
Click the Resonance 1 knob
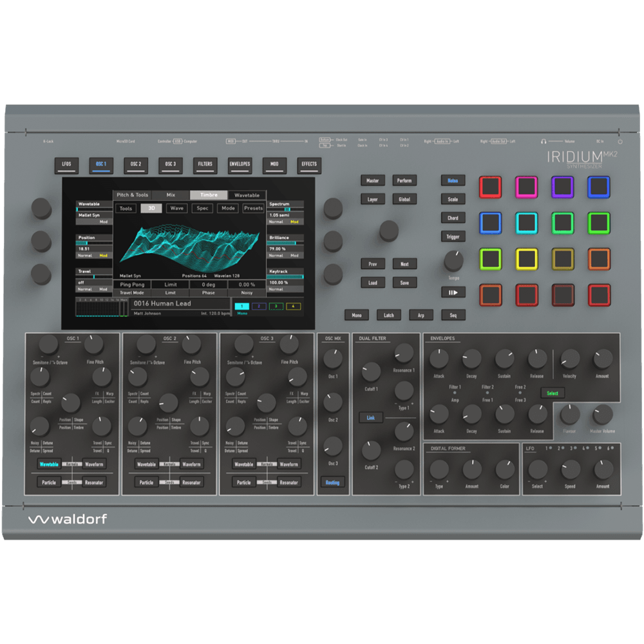pyautogui.click(x=404, y=353)
